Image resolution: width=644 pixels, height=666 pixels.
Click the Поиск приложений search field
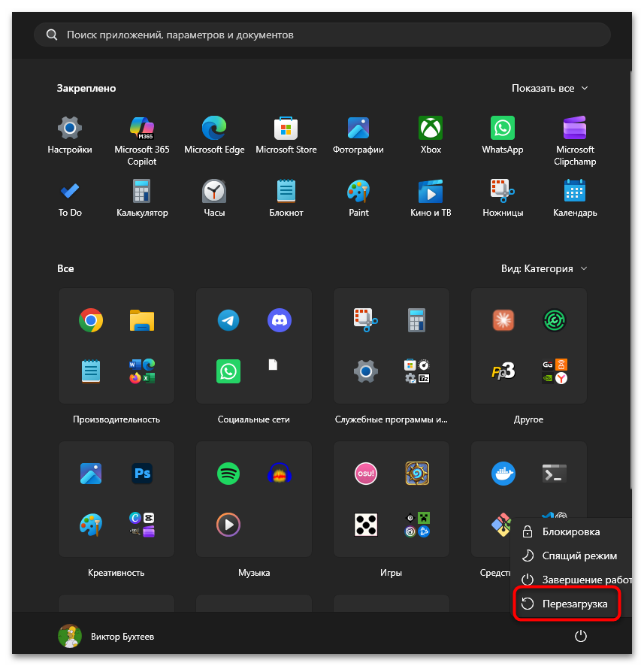(322, 35)
